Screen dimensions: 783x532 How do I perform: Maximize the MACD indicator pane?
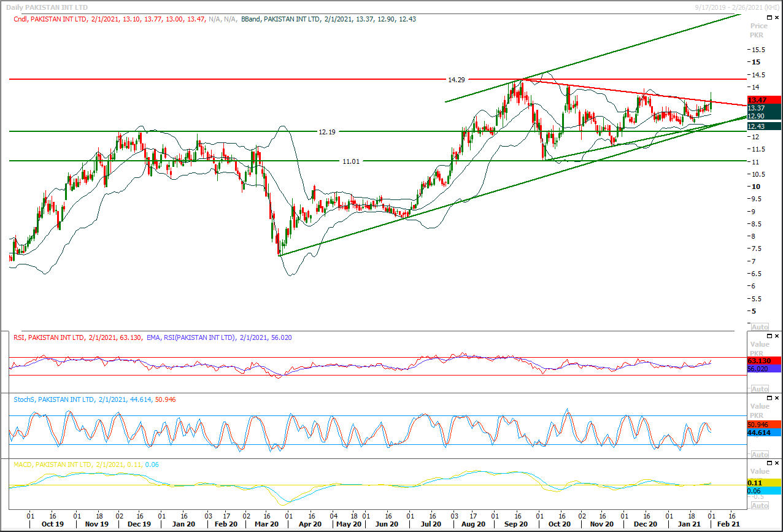pyautogui.click(x=769, y=463)
